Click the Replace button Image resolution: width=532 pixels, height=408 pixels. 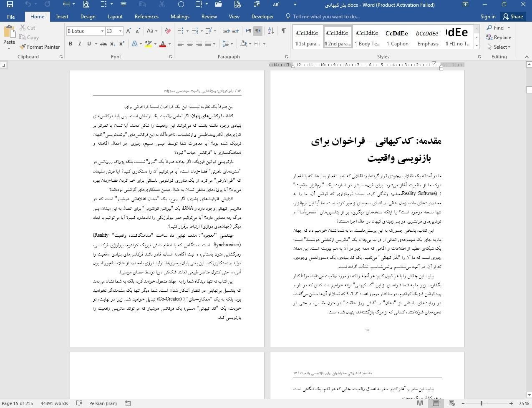click(499, 37)
